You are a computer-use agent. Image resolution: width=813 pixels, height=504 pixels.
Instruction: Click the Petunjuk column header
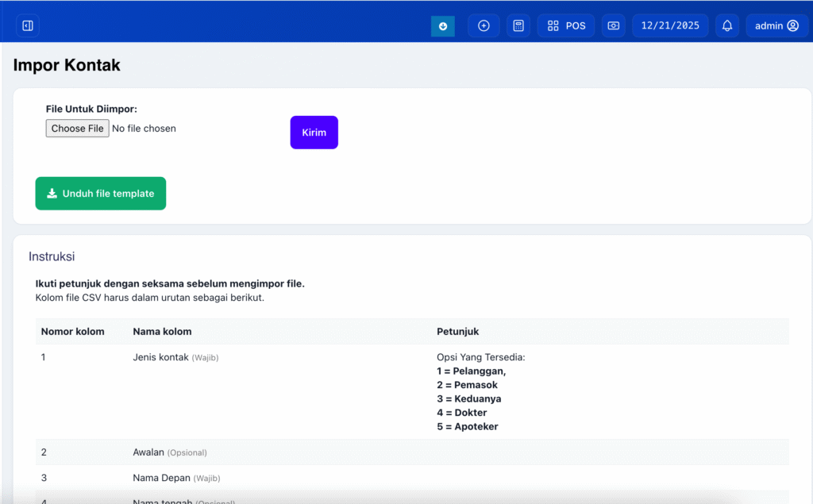click(x=457, y=332)
